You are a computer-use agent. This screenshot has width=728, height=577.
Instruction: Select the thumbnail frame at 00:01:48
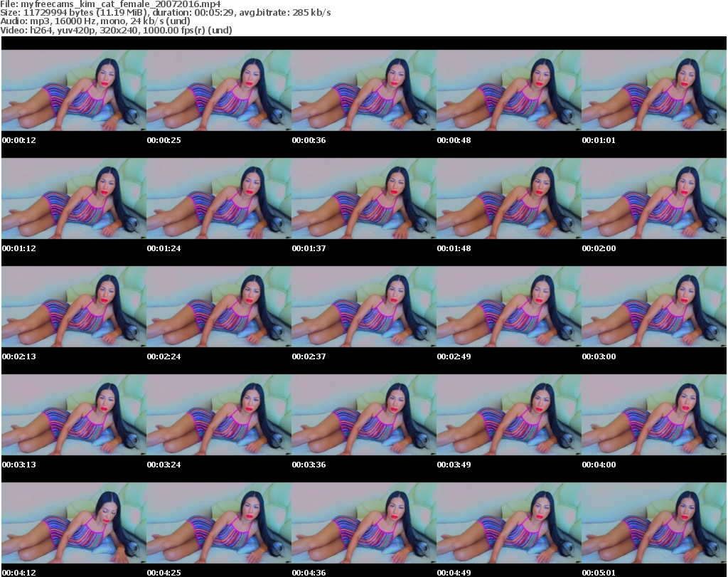click(x=509, y=198)
